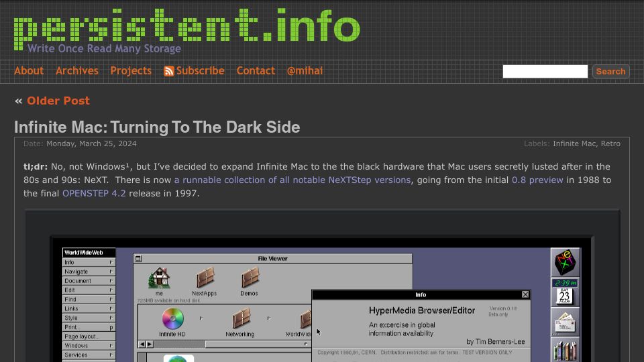Open the Archives page
Screen dimensions: 644x362
[x=76, y=71]
